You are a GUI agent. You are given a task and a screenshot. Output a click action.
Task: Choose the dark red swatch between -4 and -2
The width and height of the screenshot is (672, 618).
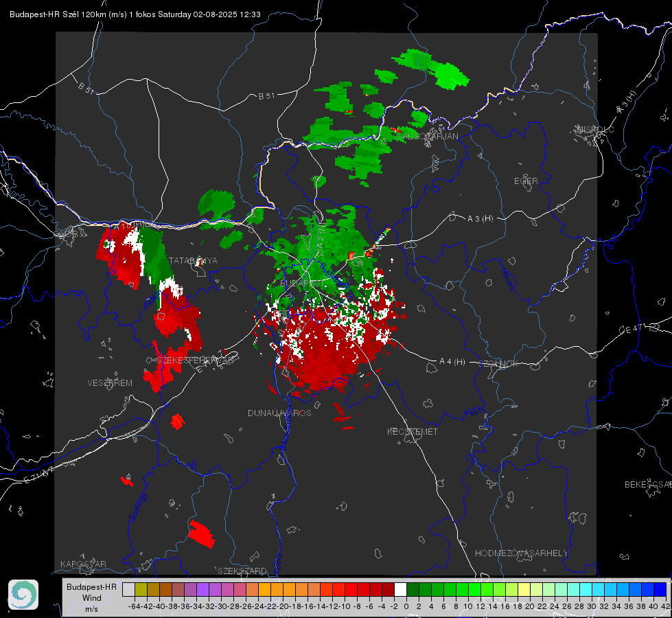click(389, 590)
